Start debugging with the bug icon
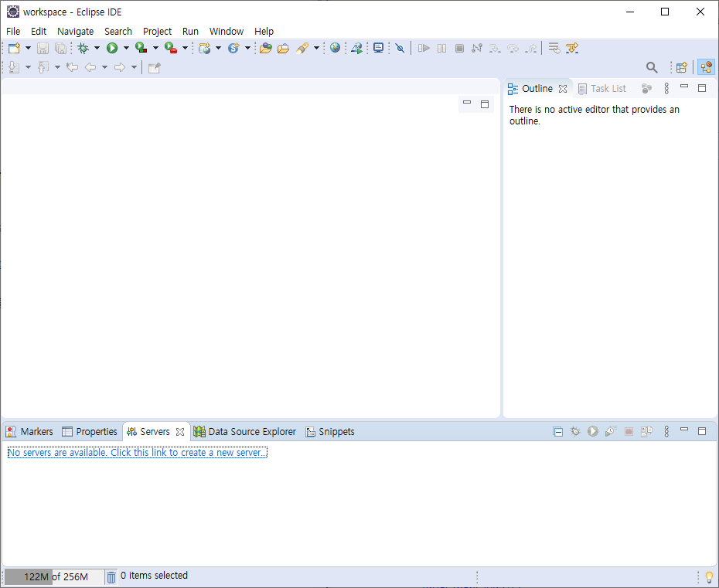This screenshot has width=719, height=588. (83, 48)
